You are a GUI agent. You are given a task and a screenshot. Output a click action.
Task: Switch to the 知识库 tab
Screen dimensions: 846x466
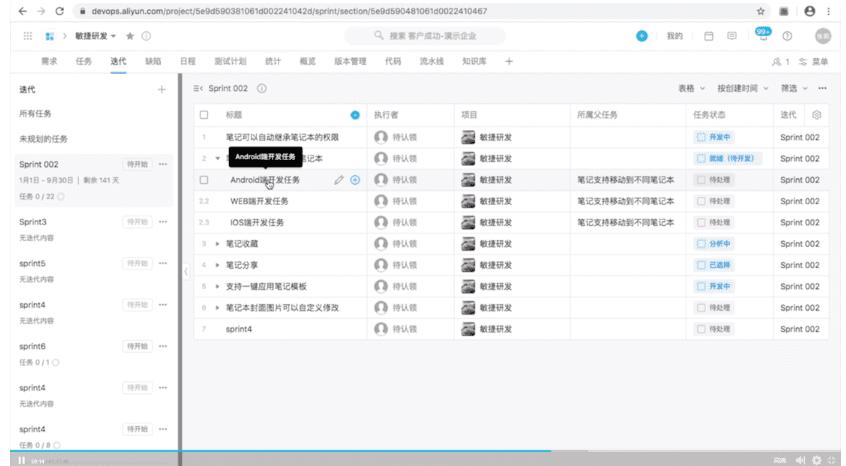click(474, 61)
